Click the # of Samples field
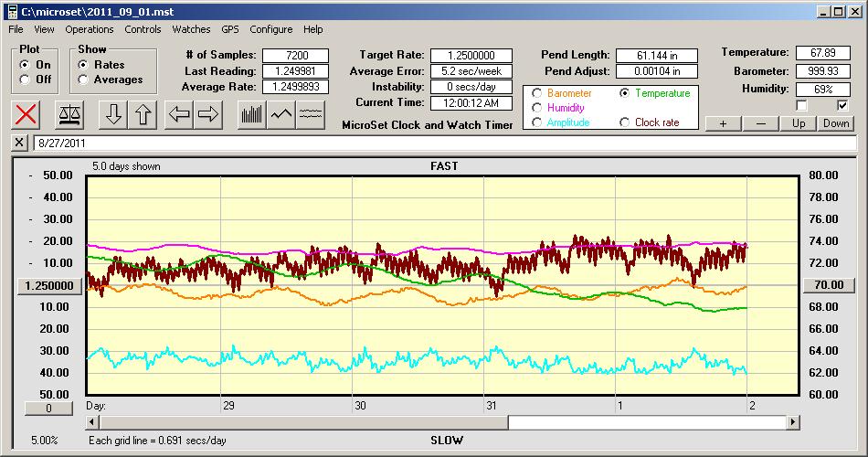Image resolution: width=868 pixels, height=457 pixels. (296, 56)
